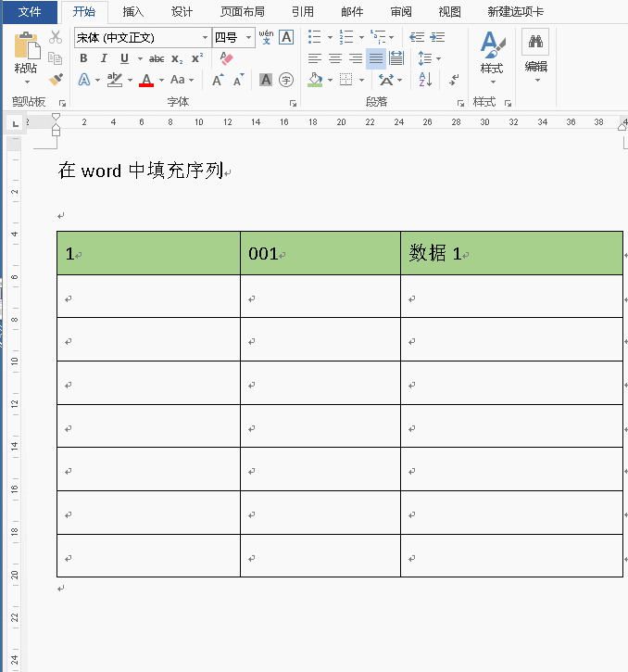Click the Grow Font icon
The width and height of the screenshot is (628, 672).
(x=218, y=80)
